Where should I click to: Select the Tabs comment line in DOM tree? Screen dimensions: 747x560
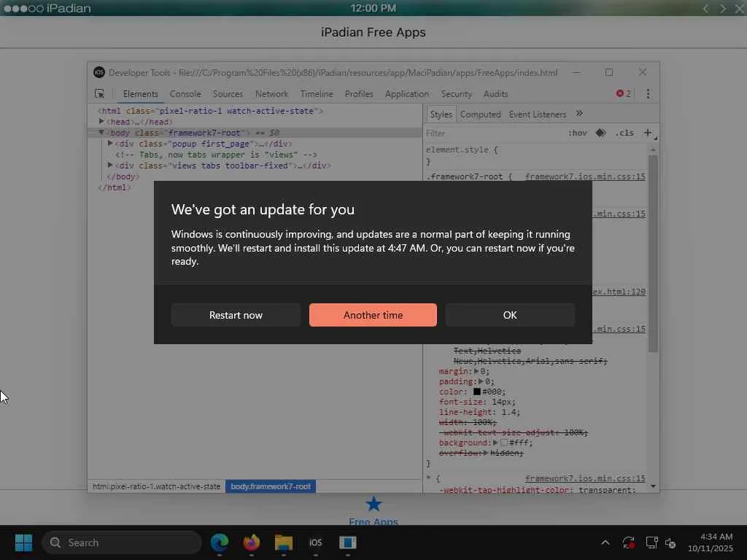click(216, 155)
